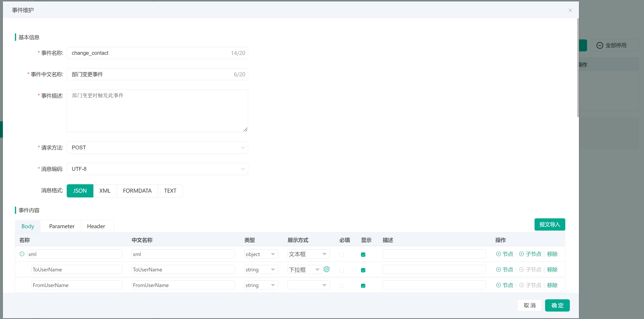Open 下拉框 display dropdown for ToUserName

tap(305, 270)
